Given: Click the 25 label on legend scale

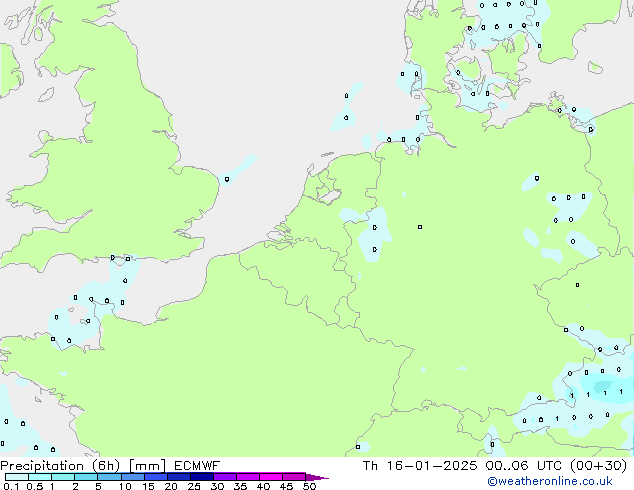Looking at the screenshot, I should (x=194, y=487).
